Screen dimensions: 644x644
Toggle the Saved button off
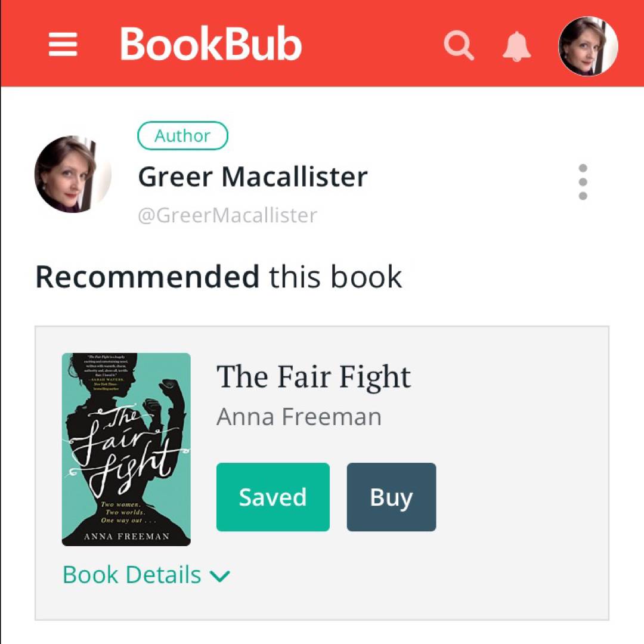(x=273, y=497)
